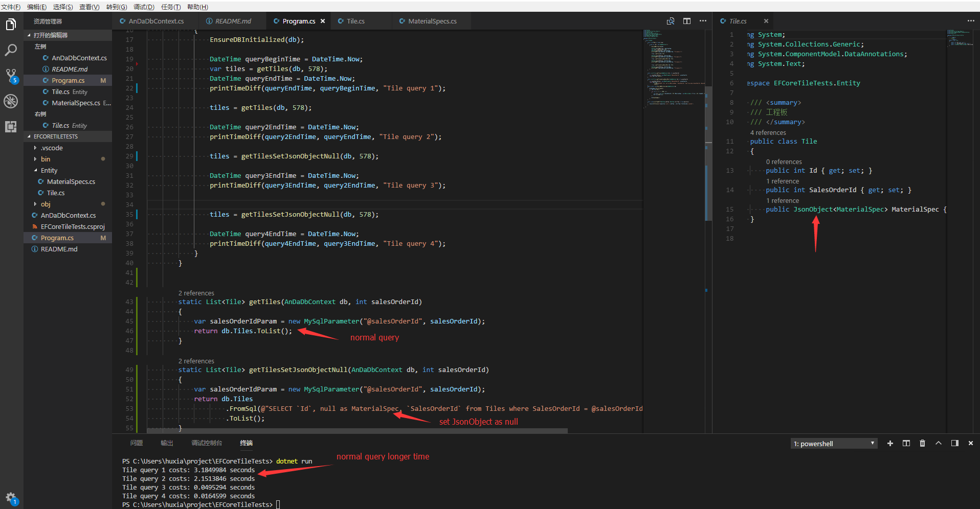Click '2 references' CodeLens above getTiles
The height and width of the screenshot is (509, 980).
(x=196, y=293)
